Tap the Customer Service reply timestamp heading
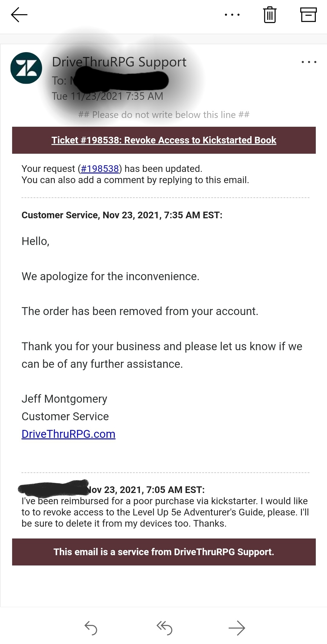The image size is (327, 644). [122, 215]
